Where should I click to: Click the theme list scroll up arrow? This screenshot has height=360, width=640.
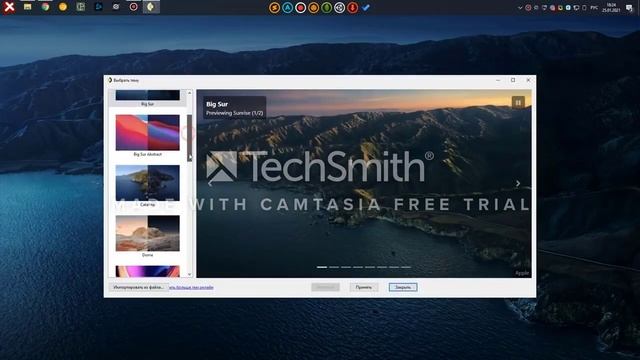189,93
